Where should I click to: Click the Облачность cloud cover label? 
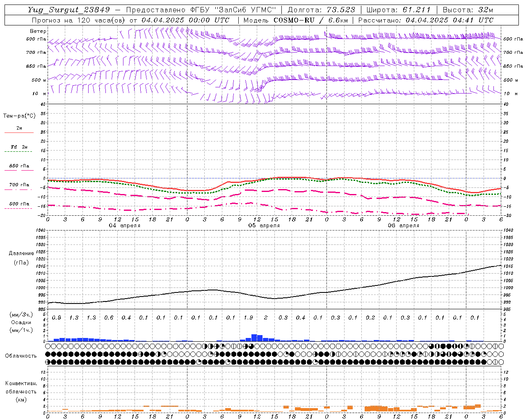(x=21, y=356)
